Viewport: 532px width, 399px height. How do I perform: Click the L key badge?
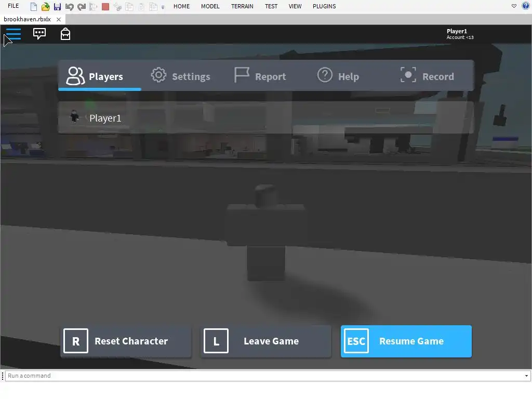tap(216, 341)
